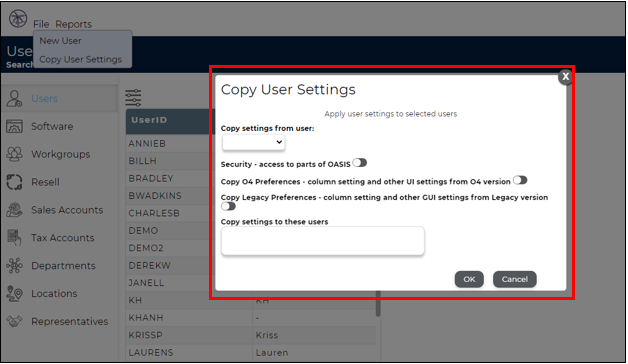This screenshot has height=364, width=628.
Task: Click the Workgroups sidebar icon
Action: tap(14, 154)
